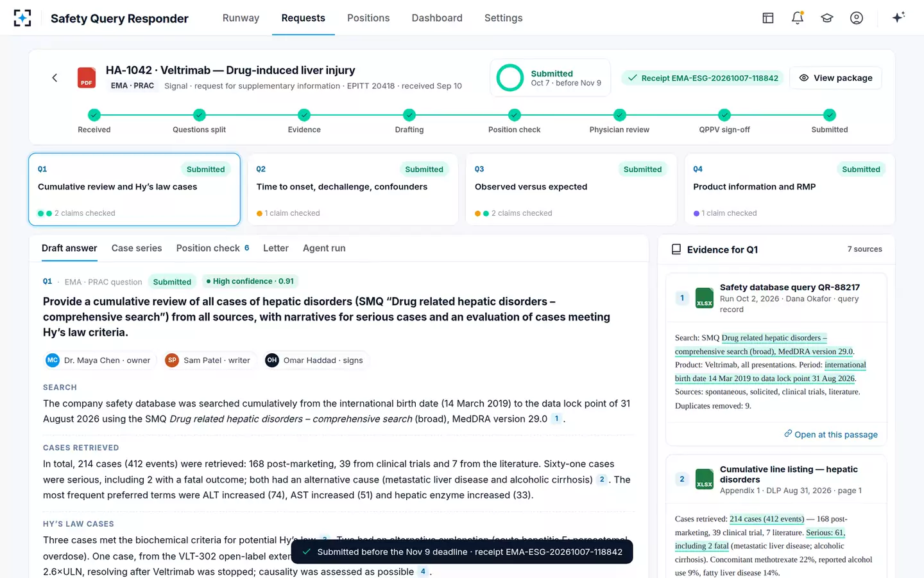The width and height of the screenshot is (924, 578).
Task: Click the graduation cap help icon
Action: (x=827, y=18)
